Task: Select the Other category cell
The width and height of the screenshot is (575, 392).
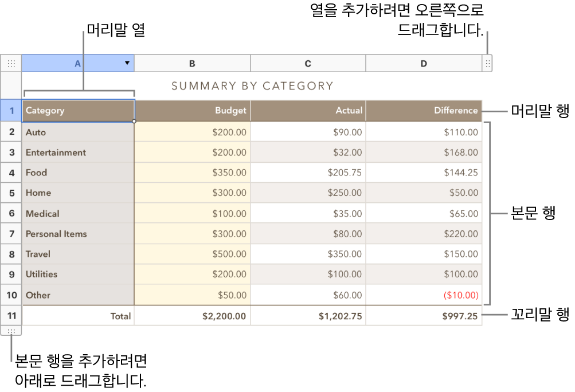Action: [x=79, y=295]
